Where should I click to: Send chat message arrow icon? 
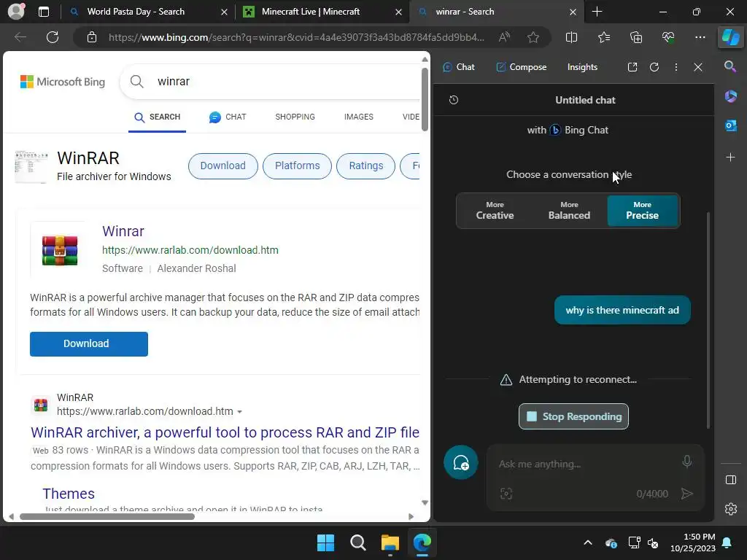(686, 494)
